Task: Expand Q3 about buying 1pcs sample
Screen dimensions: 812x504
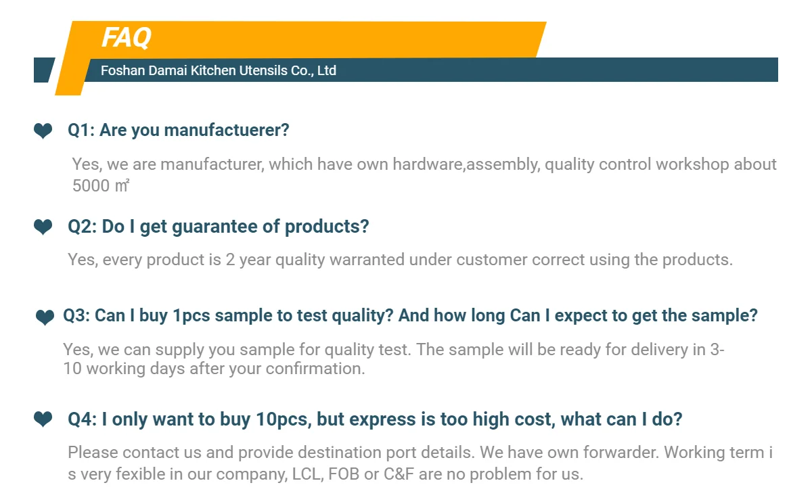Action: pyautogui.click(x=410, y=315)
